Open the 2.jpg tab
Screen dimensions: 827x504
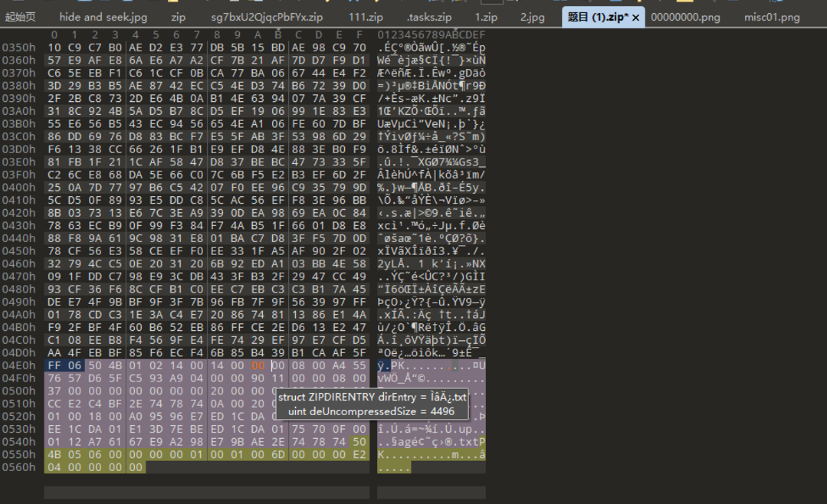click(x=533, y=17)
